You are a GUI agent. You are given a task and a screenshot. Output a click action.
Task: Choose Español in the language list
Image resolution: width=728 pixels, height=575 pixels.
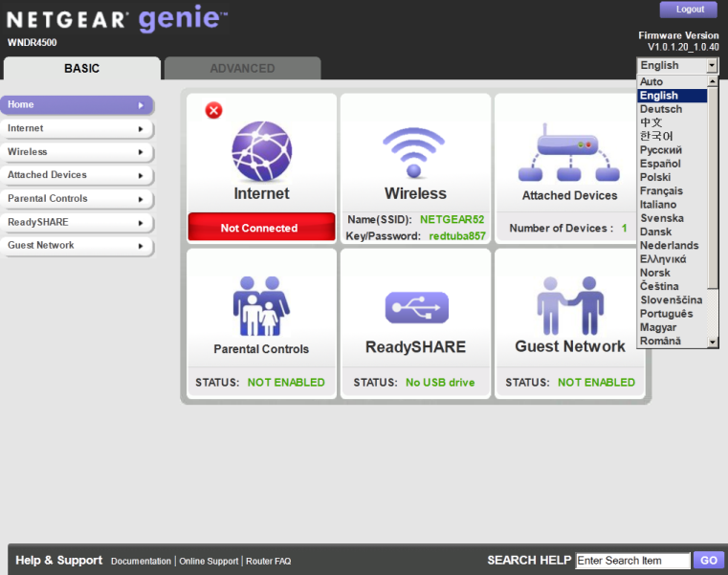[x=673, y=164]
